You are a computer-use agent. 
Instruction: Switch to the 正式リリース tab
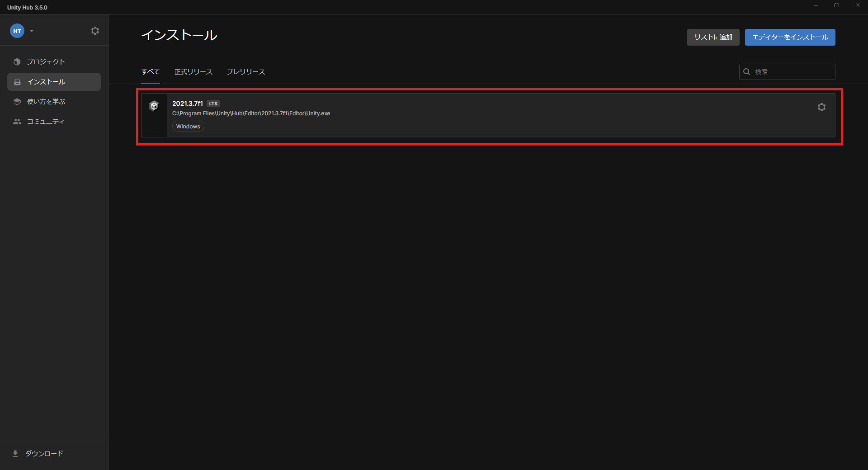[193, 72]
